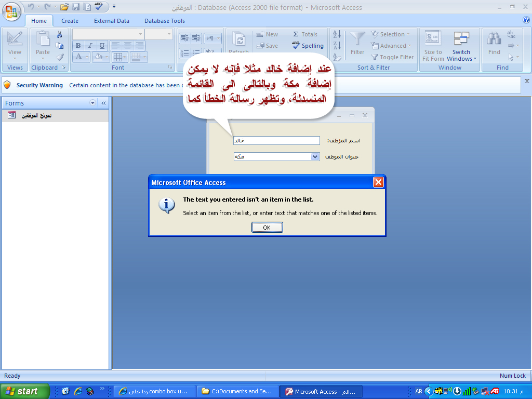532x399 pixels.
Task: Click the Numbering list icon
Action: (x=184, y=53)
